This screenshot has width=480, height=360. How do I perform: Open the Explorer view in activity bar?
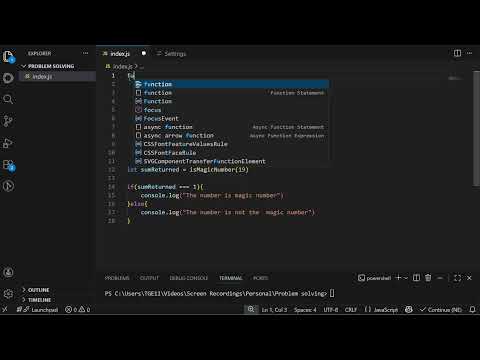(x=8, y=56)
